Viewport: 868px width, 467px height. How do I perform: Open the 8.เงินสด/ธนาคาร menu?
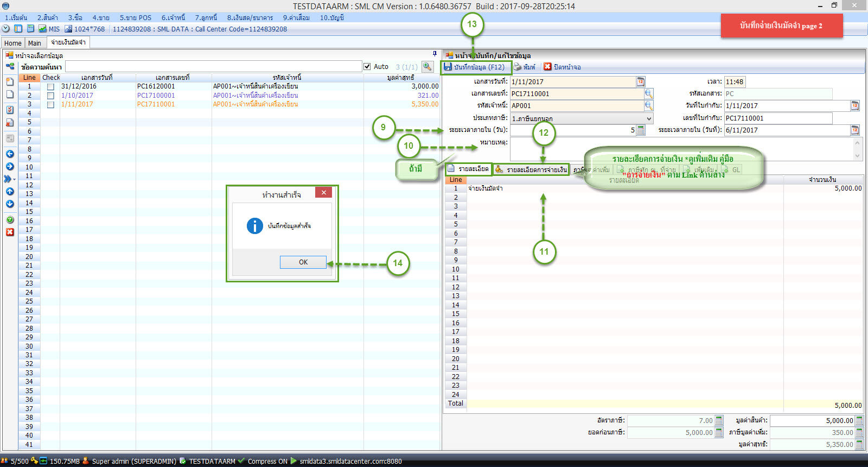click(x=250, y=17)
